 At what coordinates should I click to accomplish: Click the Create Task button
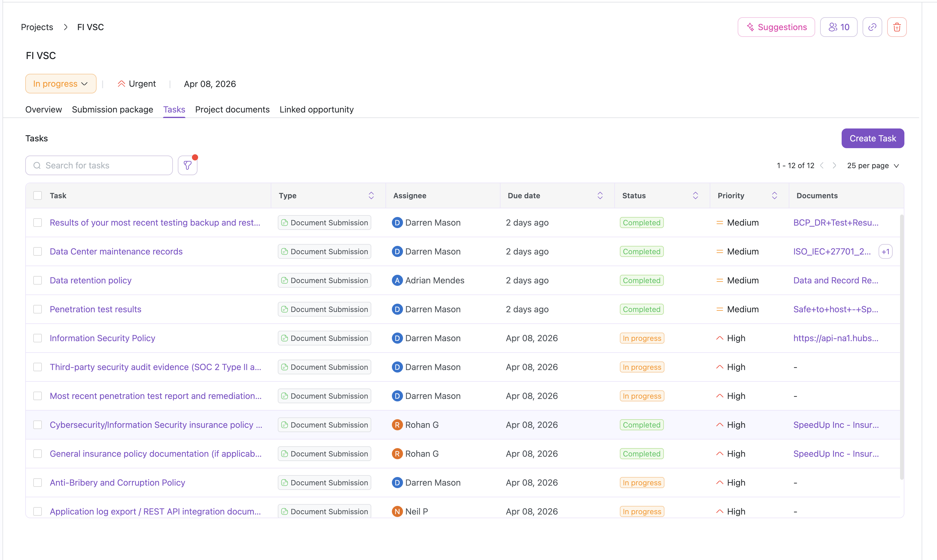[x=872, y=139]
